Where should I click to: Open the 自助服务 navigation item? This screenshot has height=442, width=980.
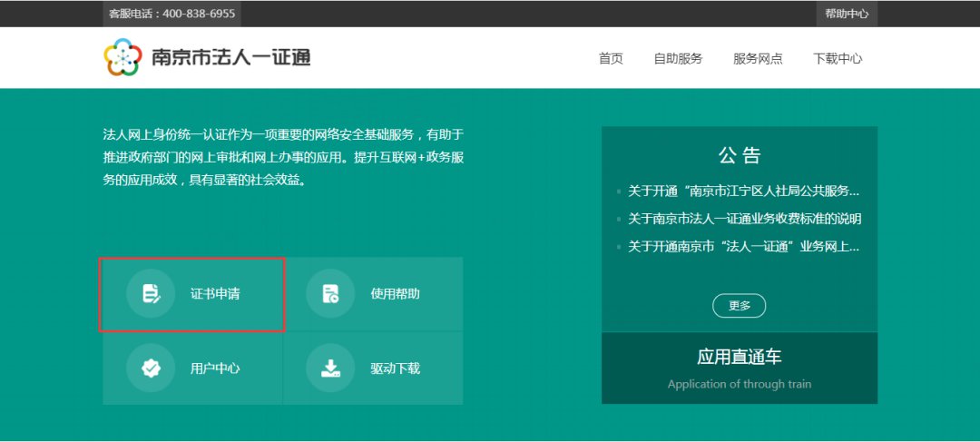[678, 59]
